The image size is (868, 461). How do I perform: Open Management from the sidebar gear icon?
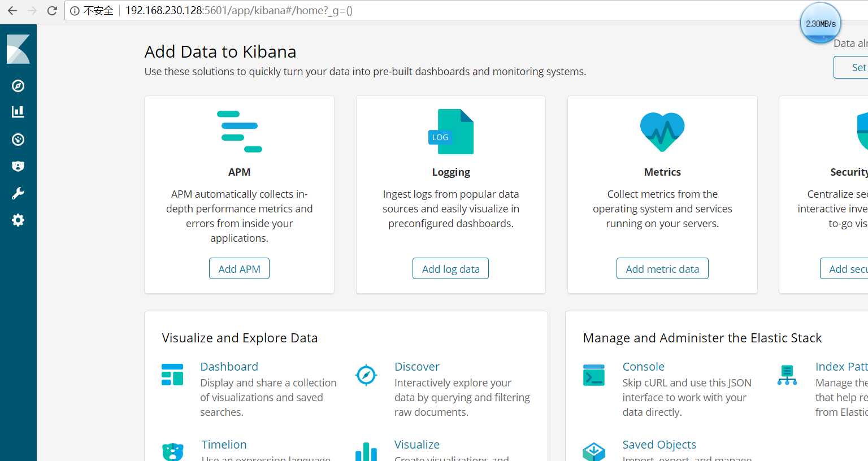(18, 220)
